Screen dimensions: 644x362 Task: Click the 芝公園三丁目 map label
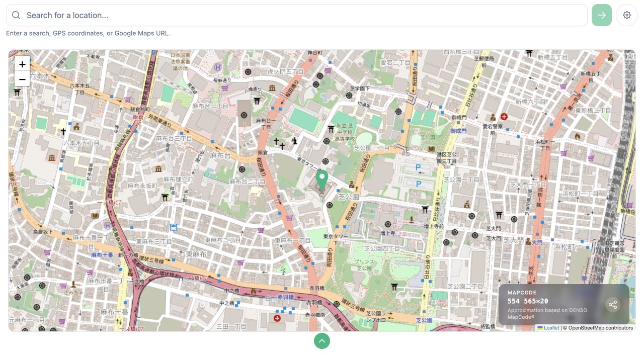tap(372, 148)
